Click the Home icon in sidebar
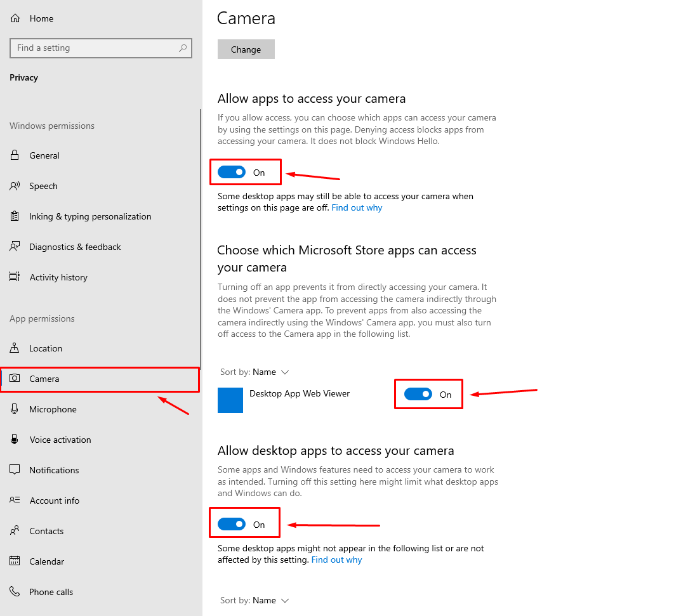The height and width of the screenshot is (616, 674). coord(16,18)
